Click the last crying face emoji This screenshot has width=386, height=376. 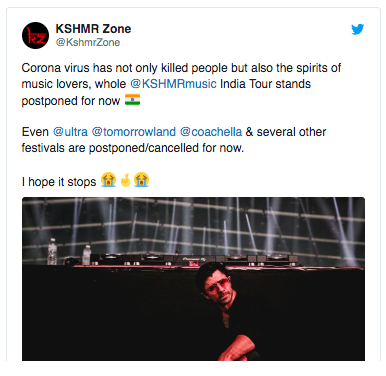(141, 180)
